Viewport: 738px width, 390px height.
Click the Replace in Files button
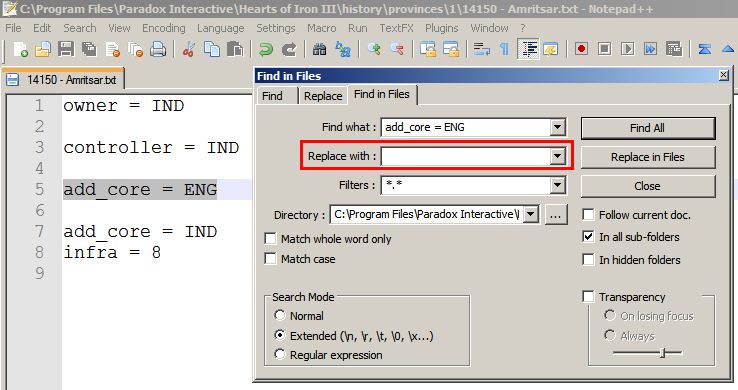click(648, 157)
